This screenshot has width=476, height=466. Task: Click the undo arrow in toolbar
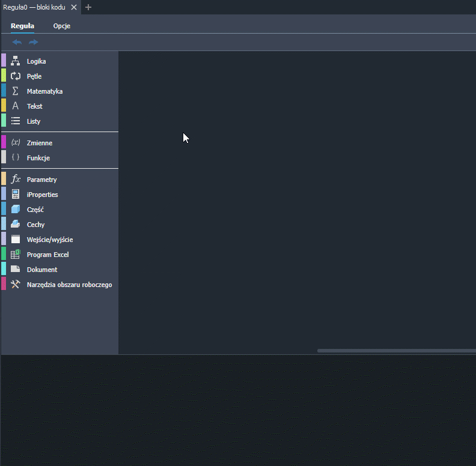click(17, 42)
